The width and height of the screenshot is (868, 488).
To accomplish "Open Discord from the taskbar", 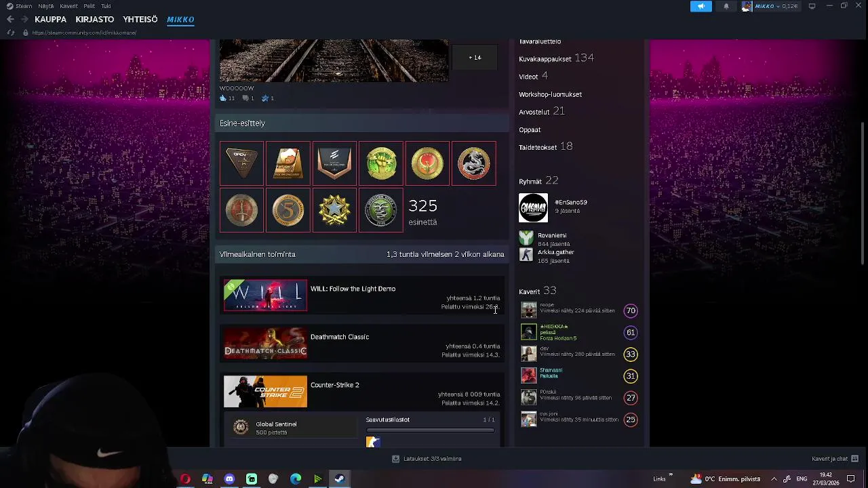I will tap(229, 479).
